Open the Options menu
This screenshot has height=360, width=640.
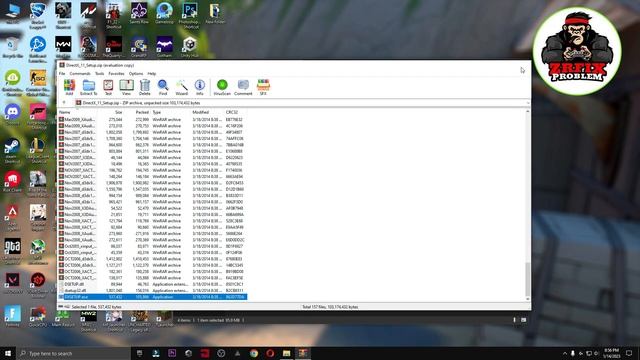[x=136, y=73]
